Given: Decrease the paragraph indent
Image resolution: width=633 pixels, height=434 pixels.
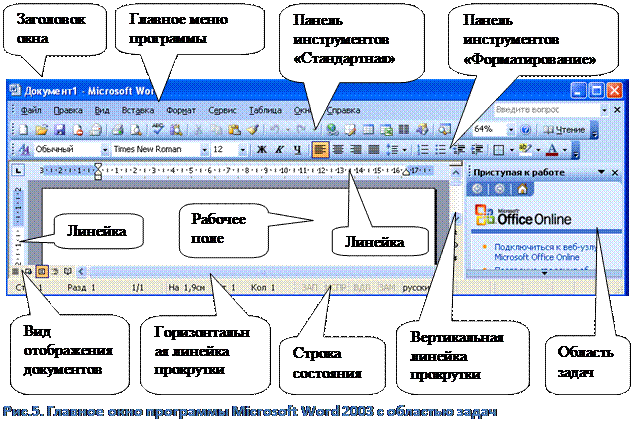Looking at the screenshot, I should pyautogui.click(x=459, y=150).
